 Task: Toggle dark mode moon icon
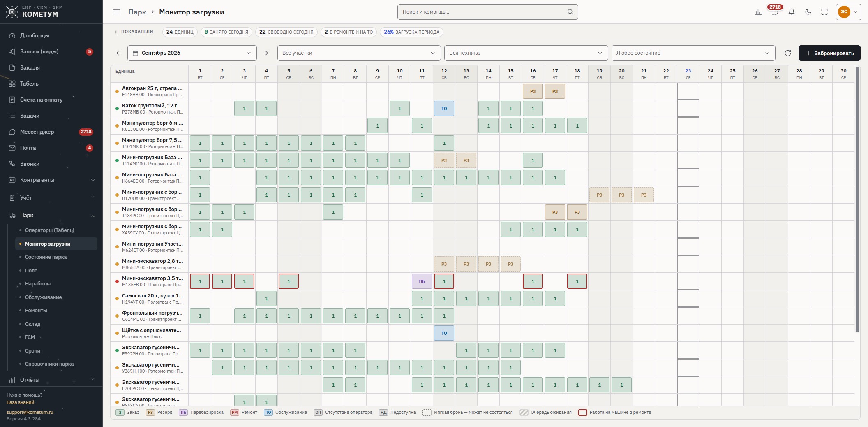pos(808,12)
